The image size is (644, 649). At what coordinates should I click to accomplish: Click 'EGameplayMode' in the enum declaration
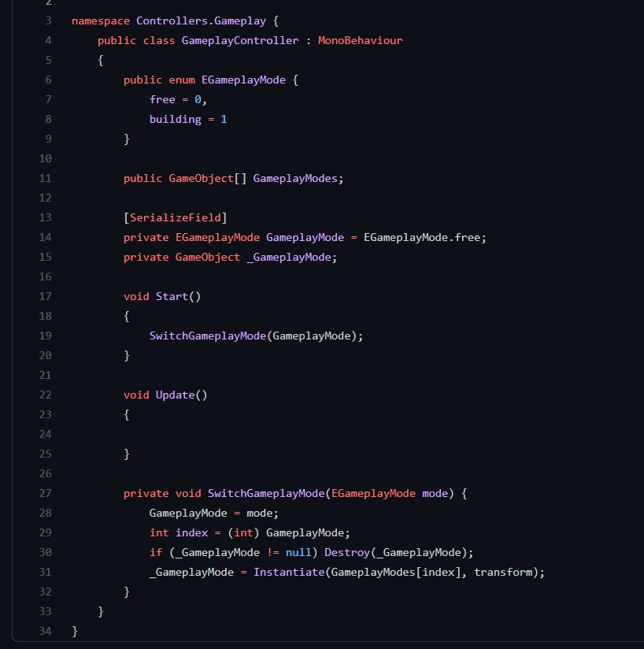(243, 80)
